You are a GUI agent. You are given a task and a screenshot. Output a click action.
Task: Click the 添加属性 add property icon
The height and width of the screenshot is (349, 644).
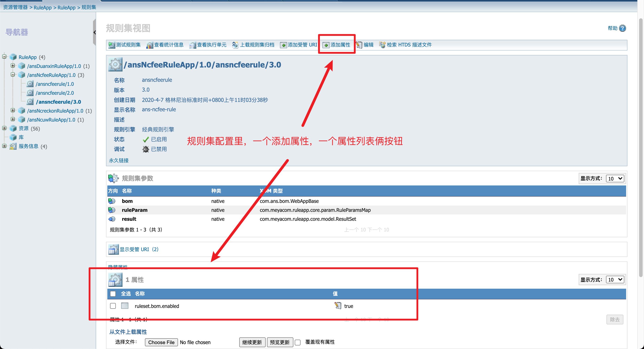[x=326, y=45]
